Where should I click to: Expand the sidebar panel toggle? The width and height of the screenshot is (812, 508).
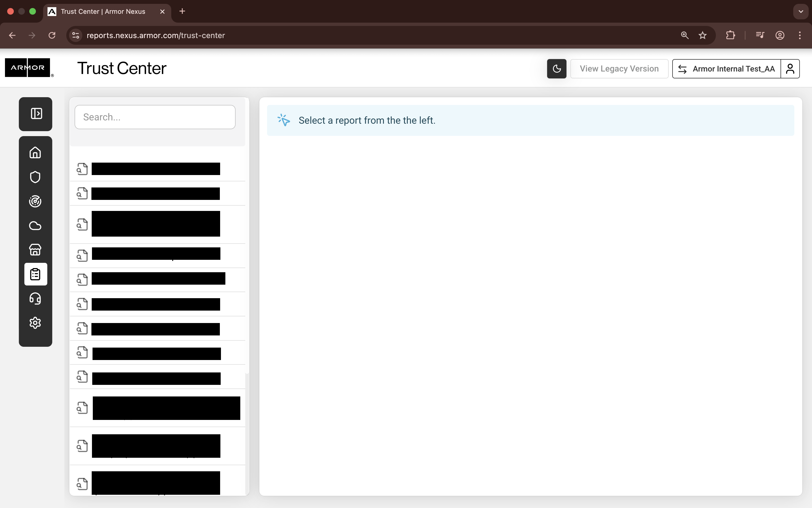tap(36, 113)
